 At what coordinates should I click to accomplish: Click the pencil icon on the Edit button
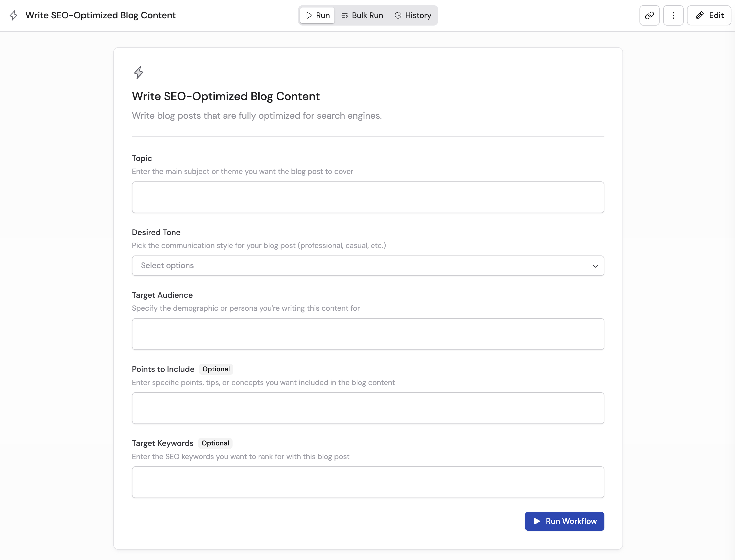tap(700, 15)
